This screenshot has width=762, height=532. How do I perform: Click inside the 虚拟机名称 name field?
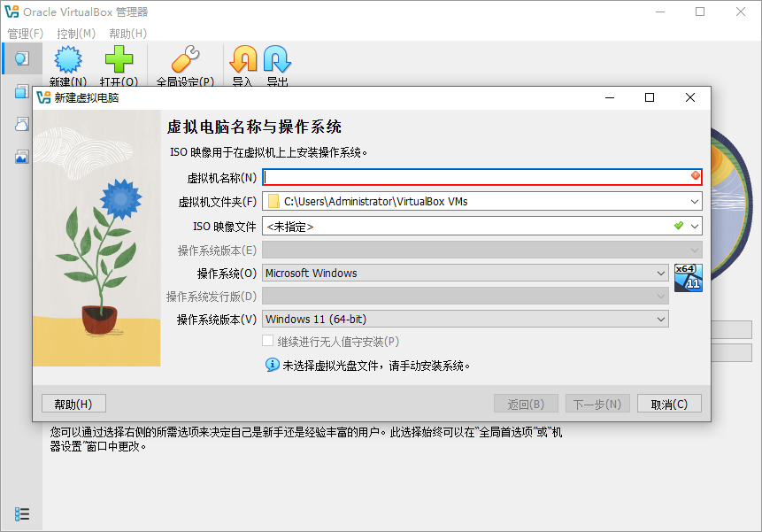[443, 177]
